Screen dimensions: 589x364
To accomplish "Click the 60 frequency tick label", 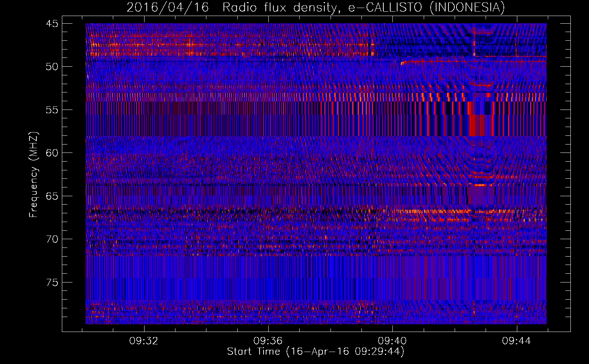I will 52,153.
